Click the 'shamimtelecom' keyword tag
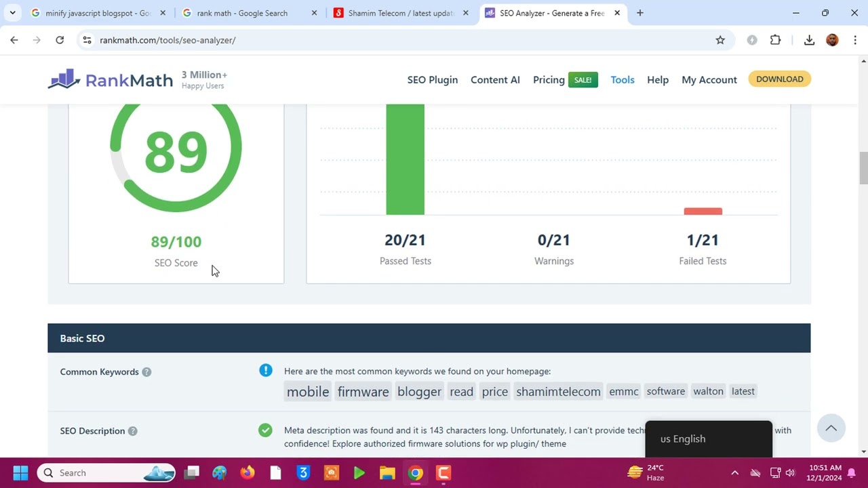This screenshot has width=868, height=488. (558, 391)
